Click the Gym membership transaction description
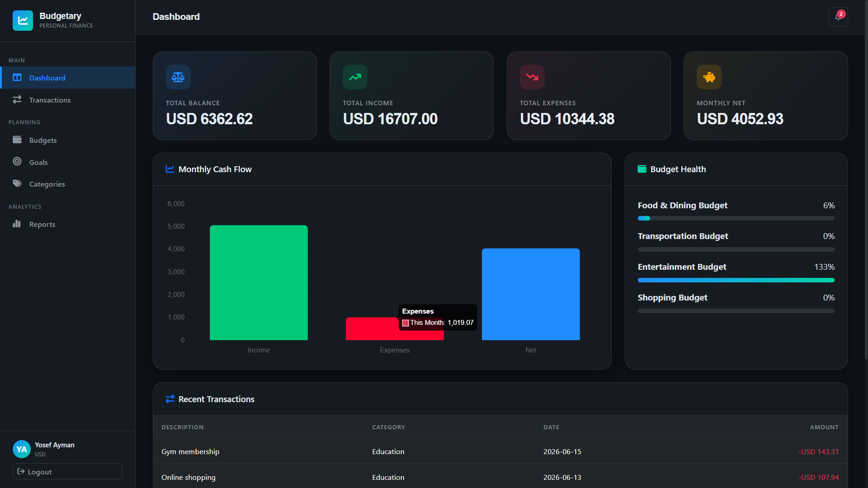The image size is (868, 488). coord(190,451)
